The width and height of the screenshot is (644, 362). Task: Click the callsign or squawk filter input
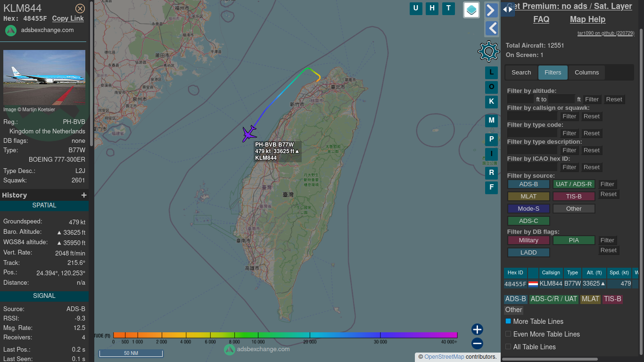click(x=532, y=116)
